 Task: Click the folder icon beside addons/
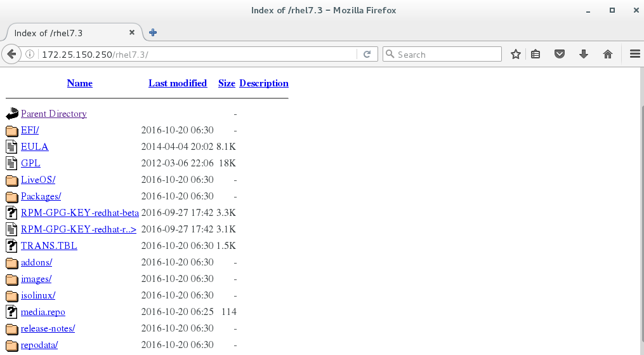click(12, 263)
